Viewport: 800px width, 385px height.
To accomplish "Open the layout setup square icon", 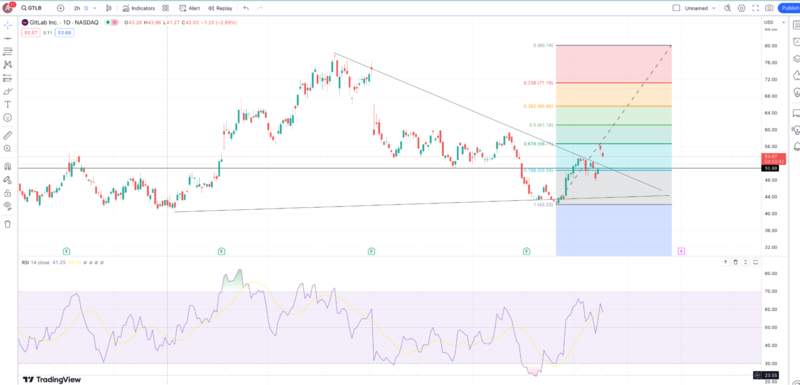I will (x=676, y=8).
